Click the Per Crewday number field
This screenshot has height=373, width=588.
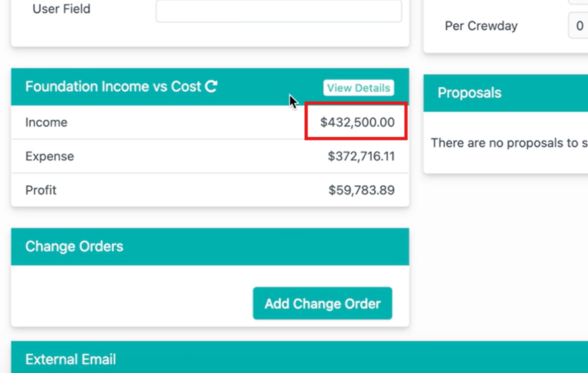578,26
